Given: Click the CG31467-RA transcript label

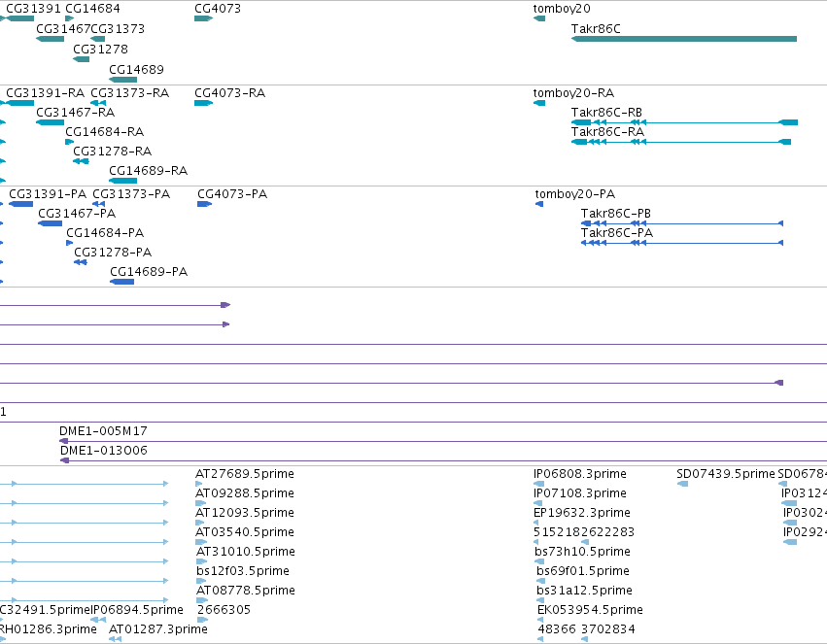Looking at the screenshot, I should pyautogui.click(x=76, y=113).
